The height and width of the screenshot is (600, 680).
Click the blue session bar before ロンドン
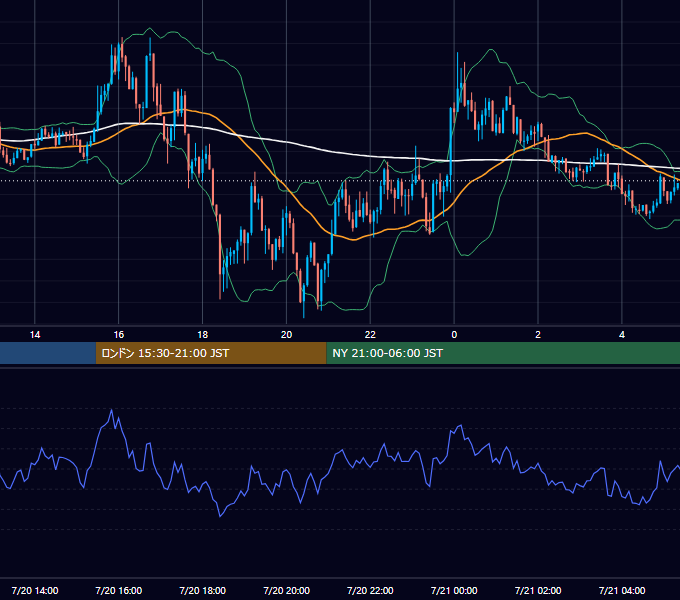tap(48, 353)
